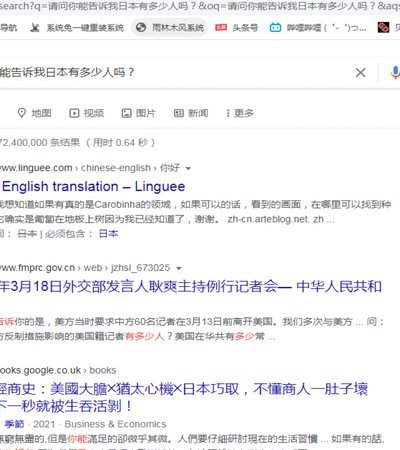
Task: Open the 哔哩哔哩 bookmark
Action: point(318,28)
